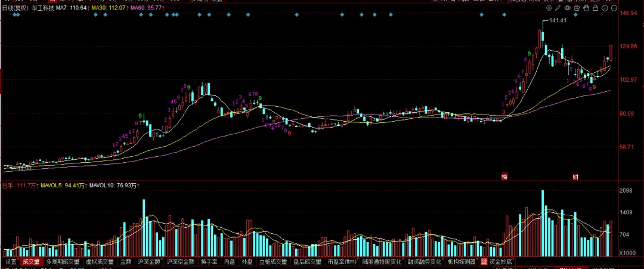This screenshot has width=644, height=269.
Task: Select the 内盘 indicator tab
Action: pyautogui.click(x=230, y=262)
